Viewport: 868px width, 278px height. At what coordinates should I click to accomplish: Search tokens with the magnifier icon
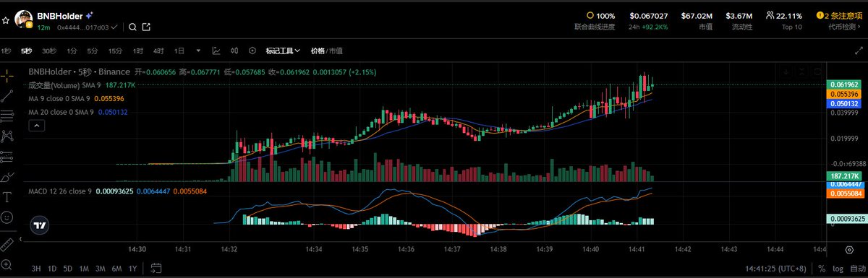coord(133,27)
